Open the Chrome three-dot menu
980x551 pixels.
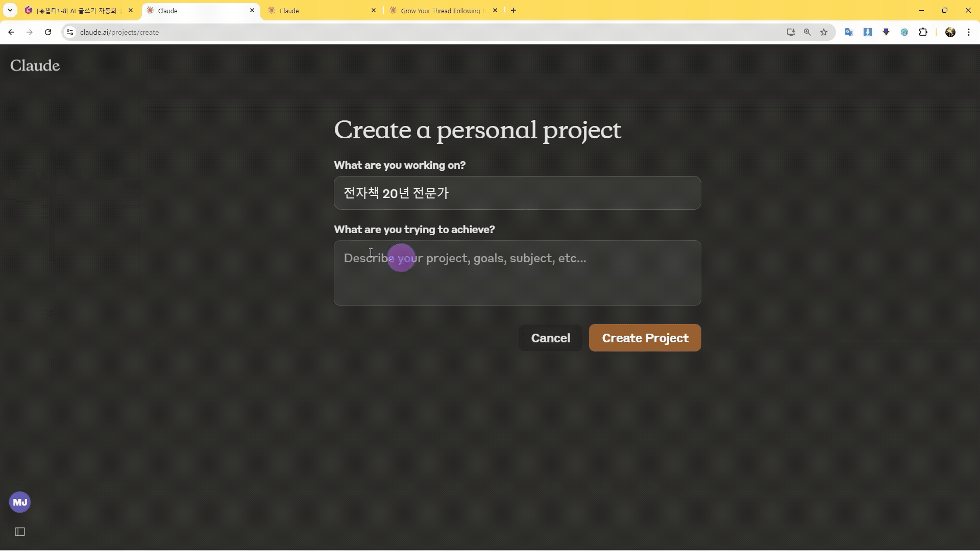(x=969, y=32)
